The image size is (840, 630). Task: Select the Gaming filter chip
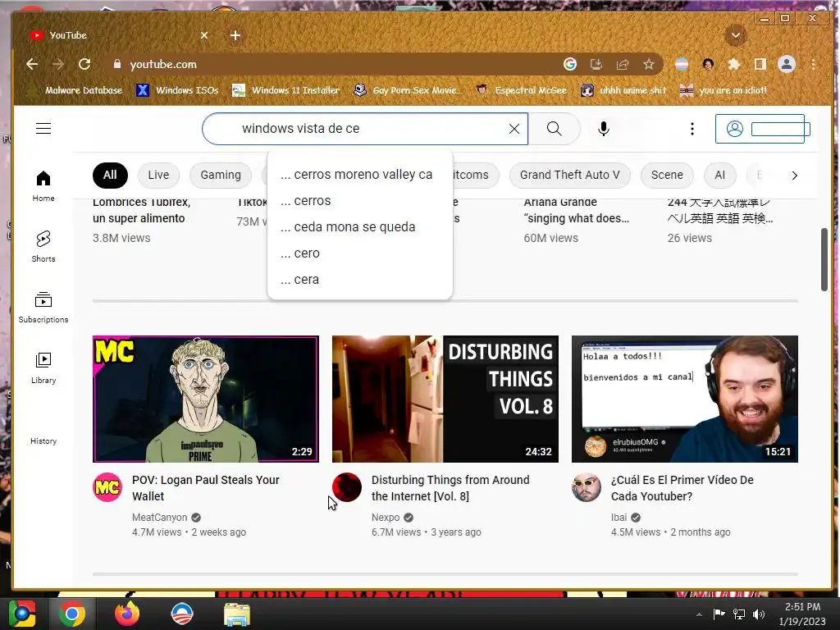[x=221, y=176]
